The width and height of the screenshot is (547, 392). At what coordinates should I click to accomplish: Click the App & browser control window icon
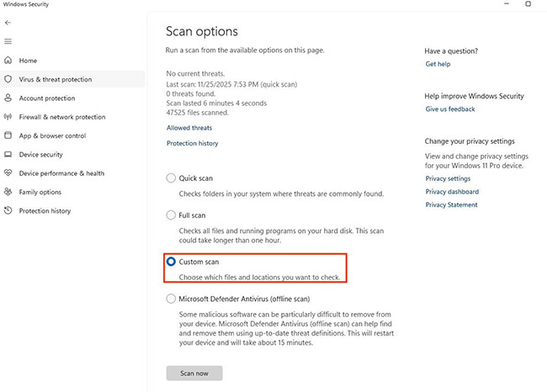click(8, 135)
